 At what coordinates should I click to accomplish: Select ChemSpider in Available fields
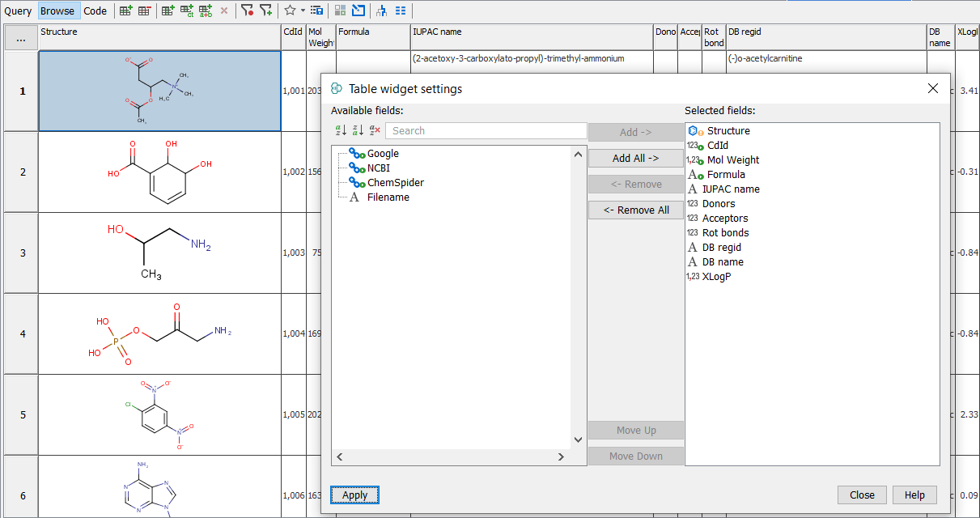(x=395, y=183)
